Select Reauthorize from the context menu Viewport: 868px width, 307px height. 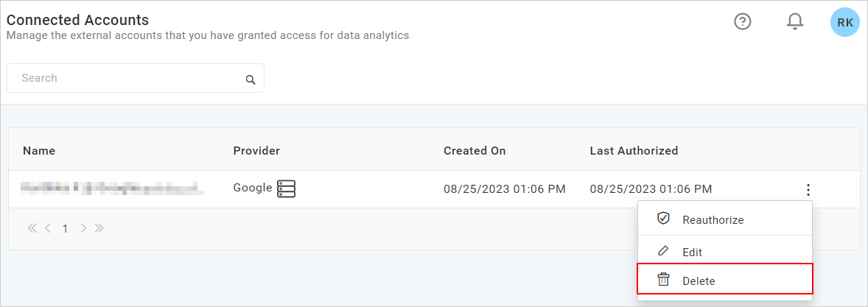[x=713, y=219]
